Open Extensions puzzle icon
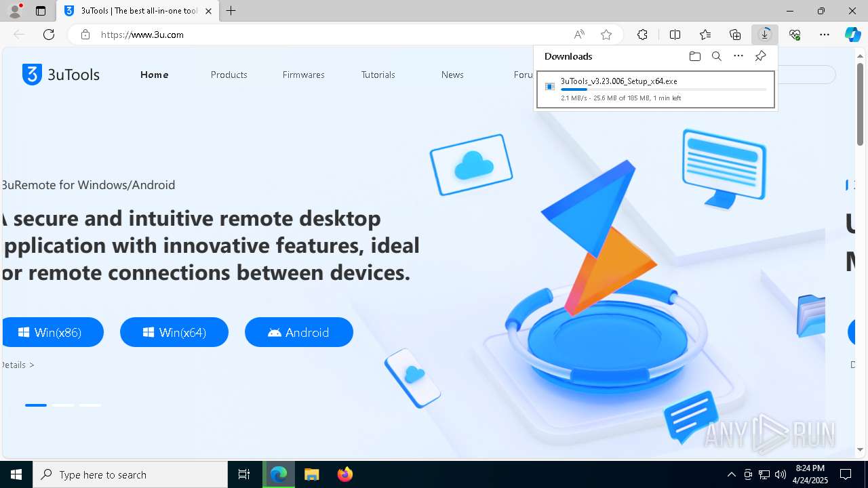Screen dimensions: 868x488 [642, 35]
